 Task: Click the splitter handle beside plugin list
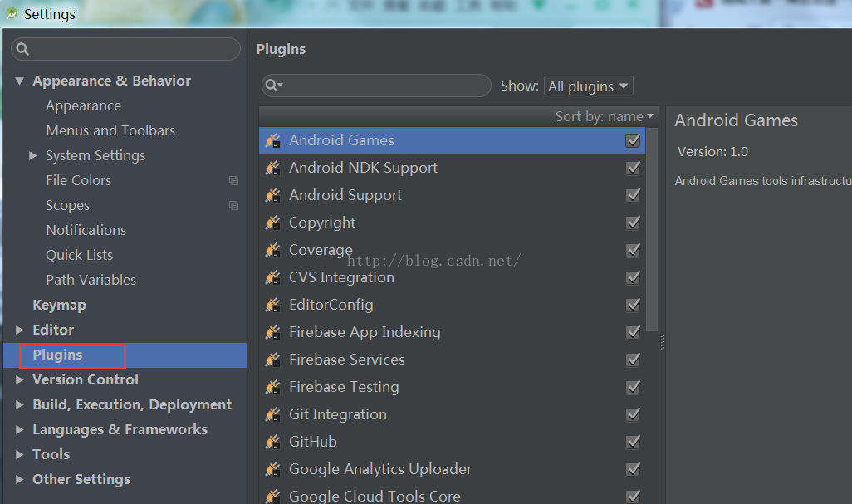click(663, 342)
